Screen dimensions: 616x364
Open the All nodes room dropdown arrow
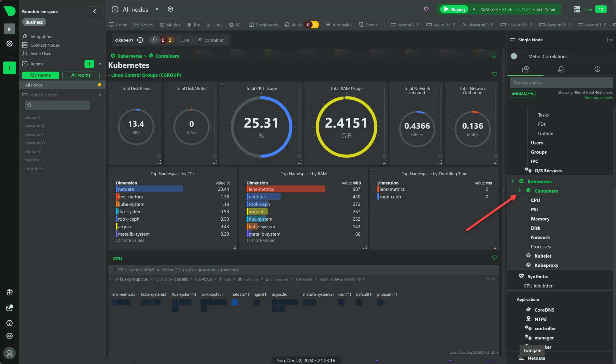tap(157, 9)
